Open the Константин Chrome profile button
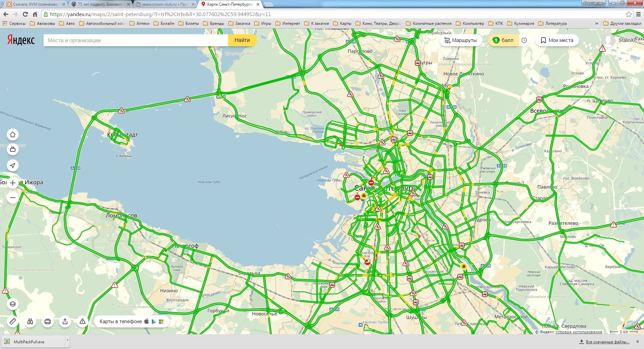The image size is (644, 349). (593, 3)
